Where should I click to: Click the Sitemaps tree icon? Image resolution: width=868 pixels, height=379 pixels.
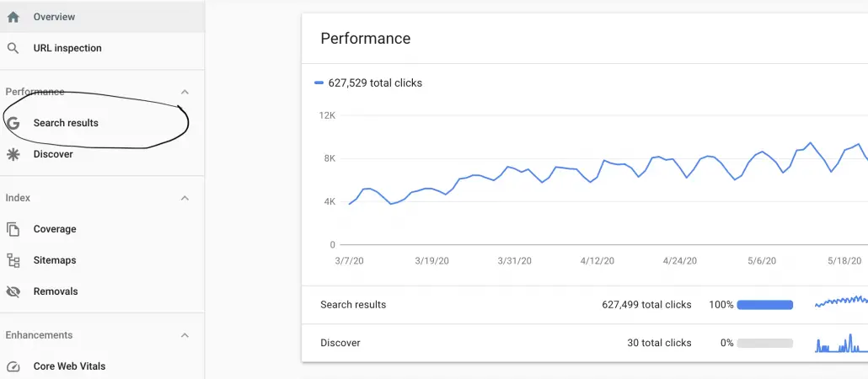click(13, 260)
